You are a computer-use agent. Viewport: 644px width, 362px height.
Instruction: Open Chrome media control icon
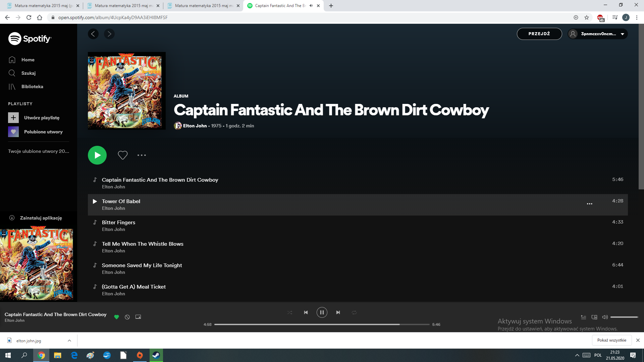coord(615,17)
